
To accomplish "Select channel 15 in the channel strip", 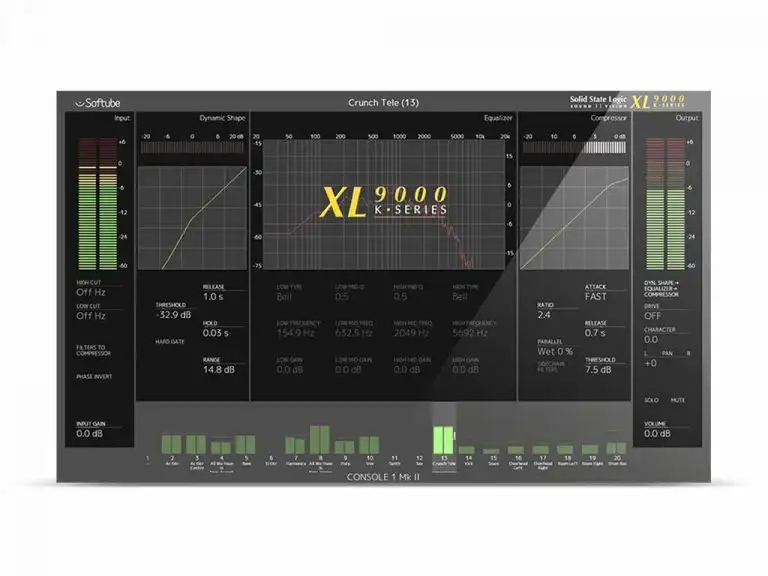I will [x=493, y=456].
